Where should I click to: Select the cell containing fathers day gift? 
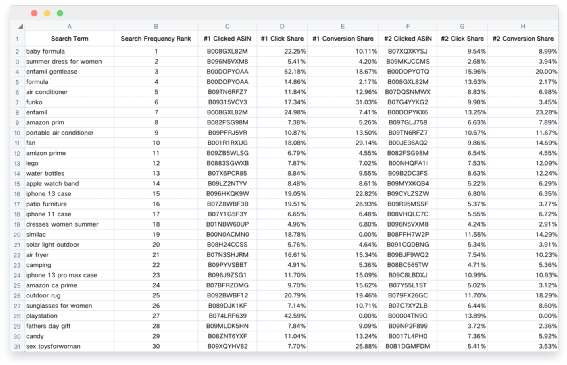(69, 326)
